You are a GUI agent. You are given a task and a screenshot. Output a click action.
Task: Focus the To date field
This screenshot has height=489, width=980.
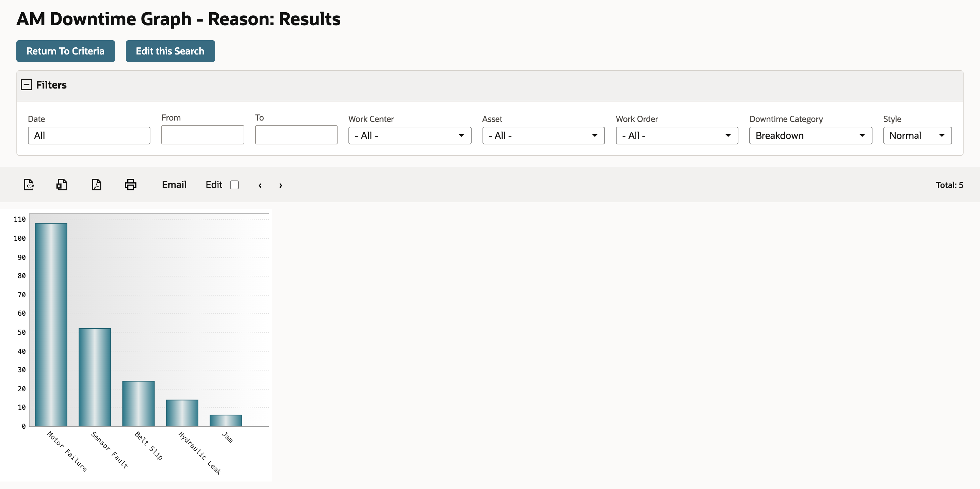coord(296,135)
